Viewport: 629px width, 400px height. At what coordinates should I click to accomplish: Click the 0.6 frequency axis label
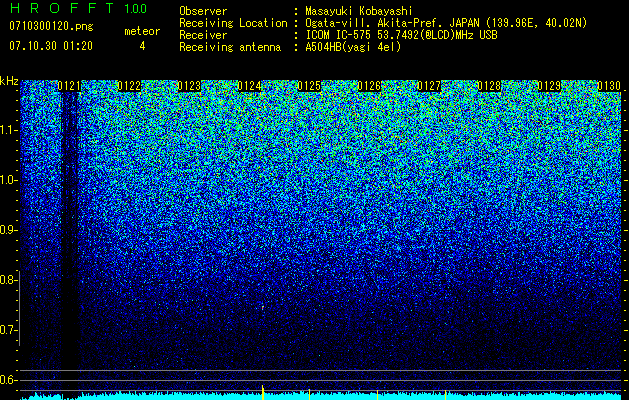(x=8, y=380)
